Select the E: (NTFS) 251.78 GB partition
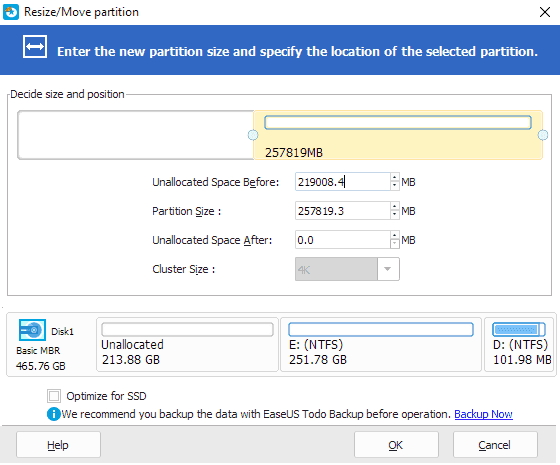Viewport: 560px width, 465px height. coord(381,345)
